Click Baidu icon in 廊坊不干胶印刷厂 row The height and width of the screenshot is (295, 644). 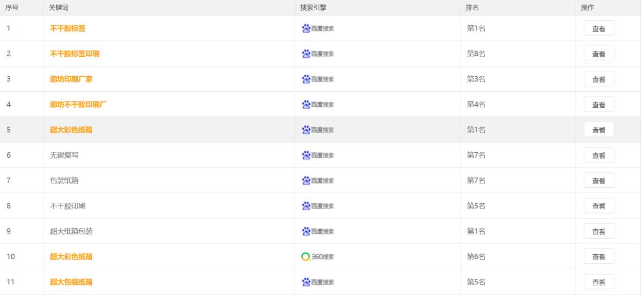[x=318, y=105]
